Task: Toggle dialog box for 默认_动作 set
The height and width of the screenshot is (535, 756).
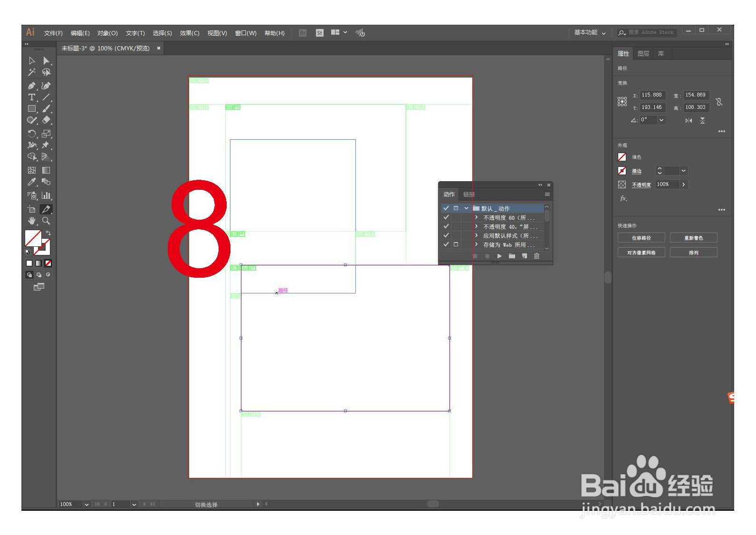Action: tap(456, 208)
